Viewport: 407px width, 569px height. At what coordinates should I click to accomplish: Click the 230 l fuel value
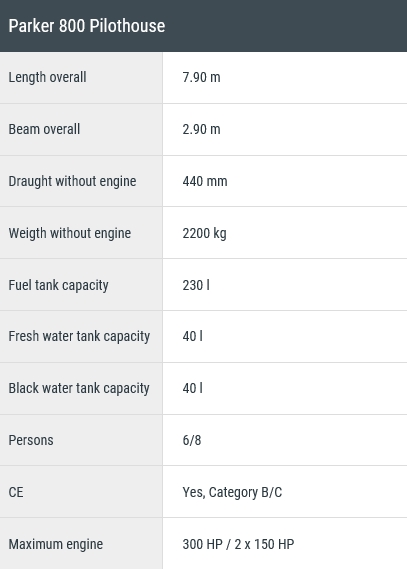point(196,285)
